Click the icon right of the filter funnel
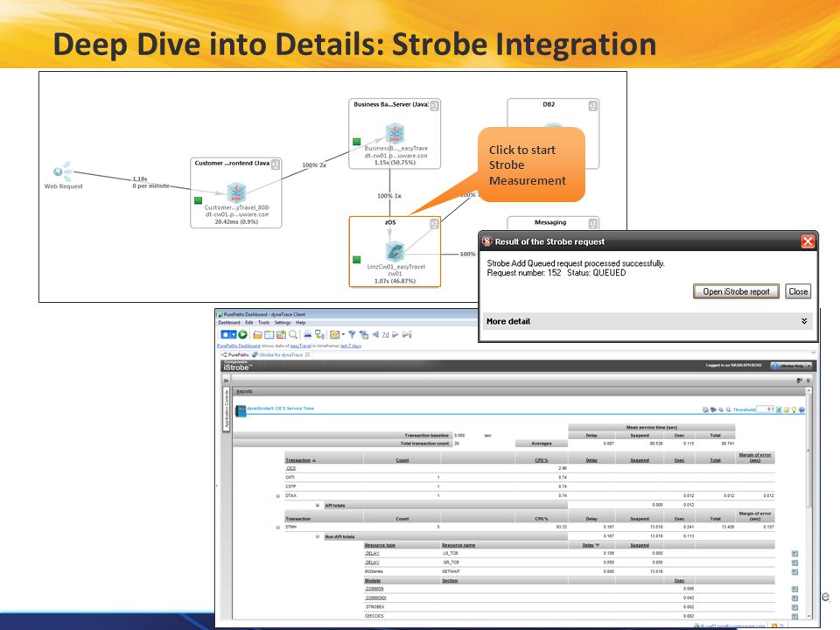 tap(364, 335)
